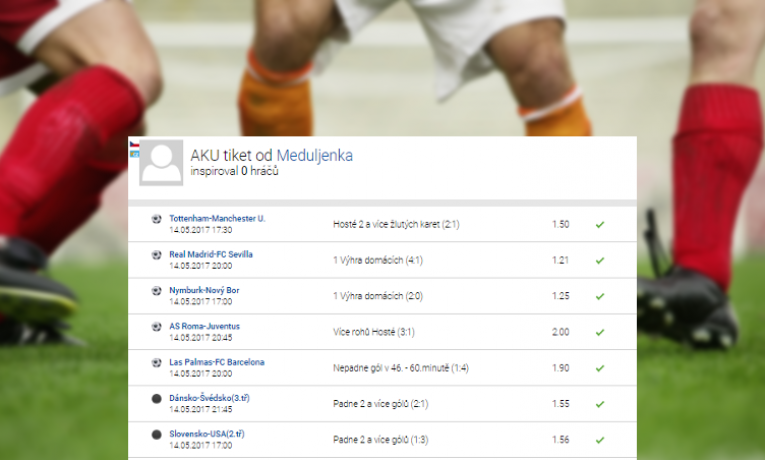765x460 pixels.
Task: Open the Las Palmas-FC Barcelona match link
Action: coord(217,362)
